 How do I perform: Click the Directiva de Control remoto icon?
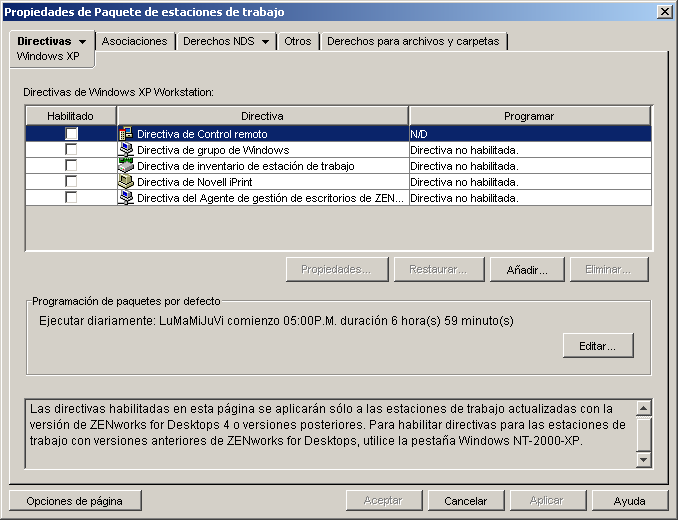[x=125, y=134]
